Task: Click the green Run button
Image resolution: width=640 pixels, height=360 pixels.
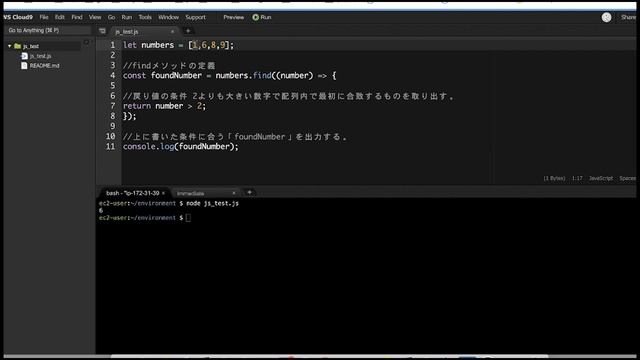Action: (x=262, y=17)
